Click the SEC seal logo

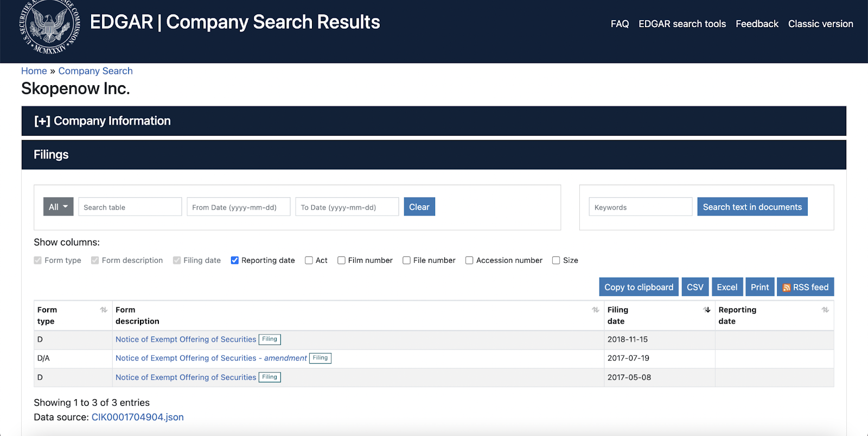50,27
